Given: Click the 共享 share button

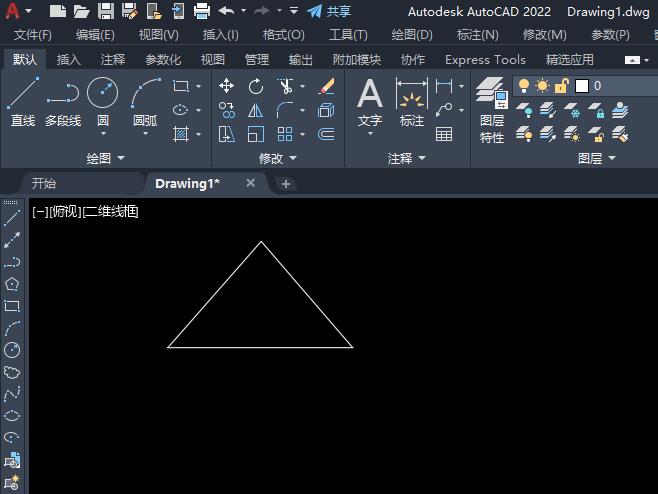Looking at the screenshot, I should click(x=329, y=11).
